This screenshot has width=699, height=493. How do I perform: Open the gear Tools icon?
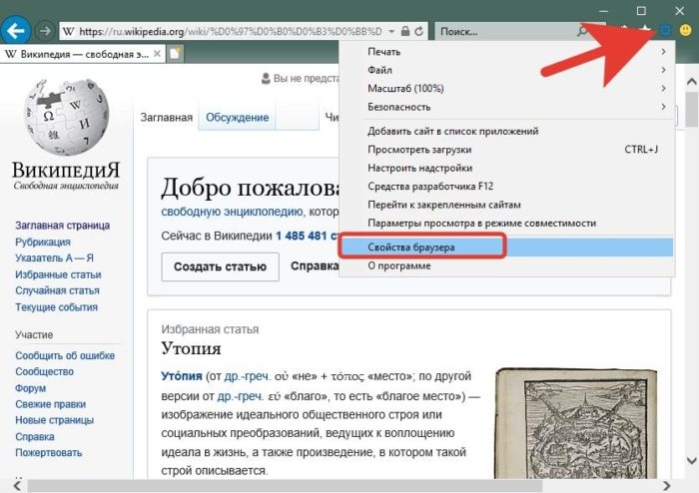tap(665, 30)
